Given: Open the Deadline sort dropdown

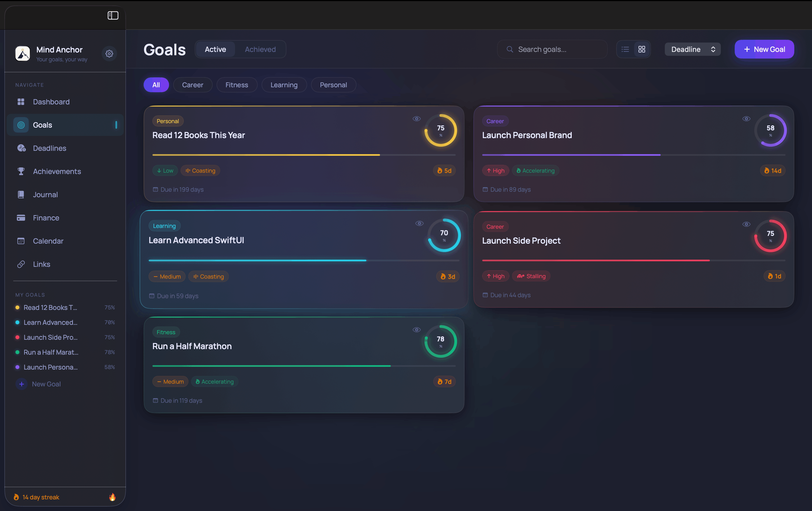Looking at the screenshot, I should click(x=692, y=50).
